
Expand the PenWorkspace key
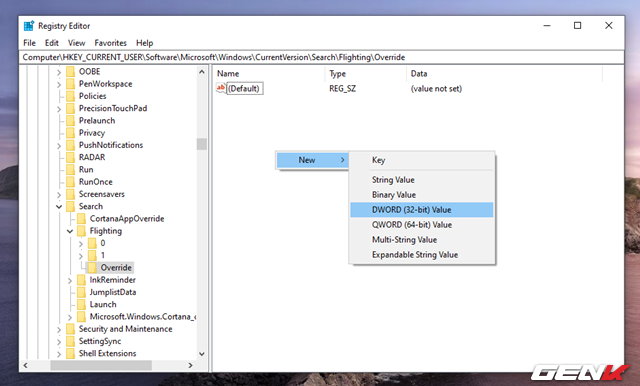pos(59,84)
